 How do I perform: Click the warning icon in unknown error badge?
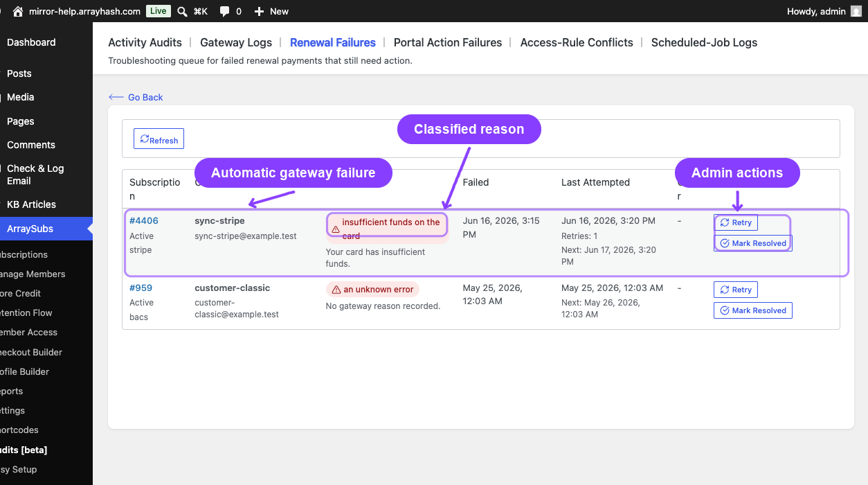click(336, 290)
